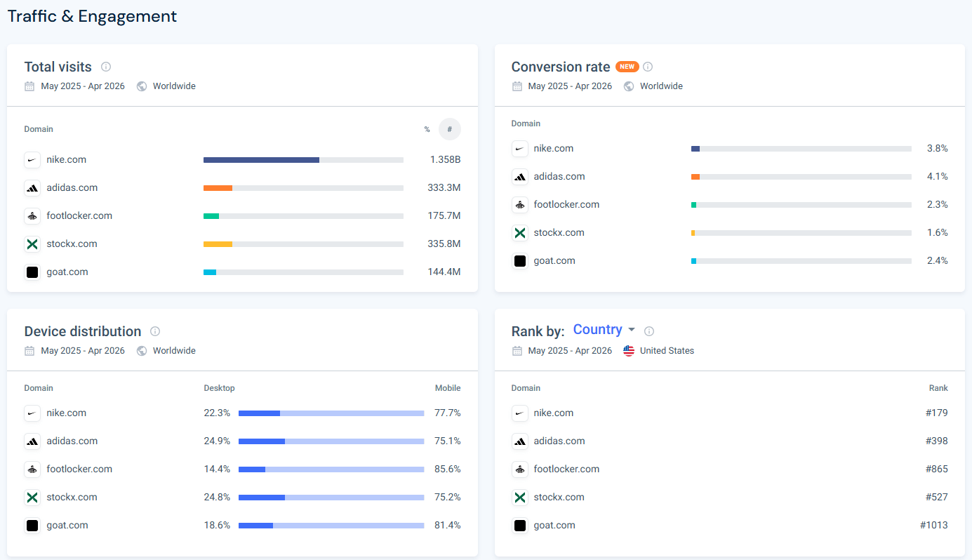
Task: Click United States label in Rank card
Action: pos(667,351)
